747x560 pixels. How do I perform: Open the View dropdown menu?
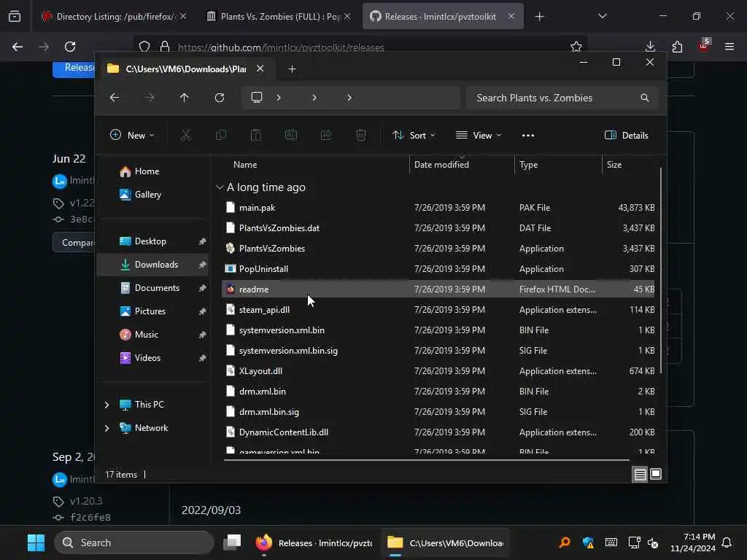point(479,135)
